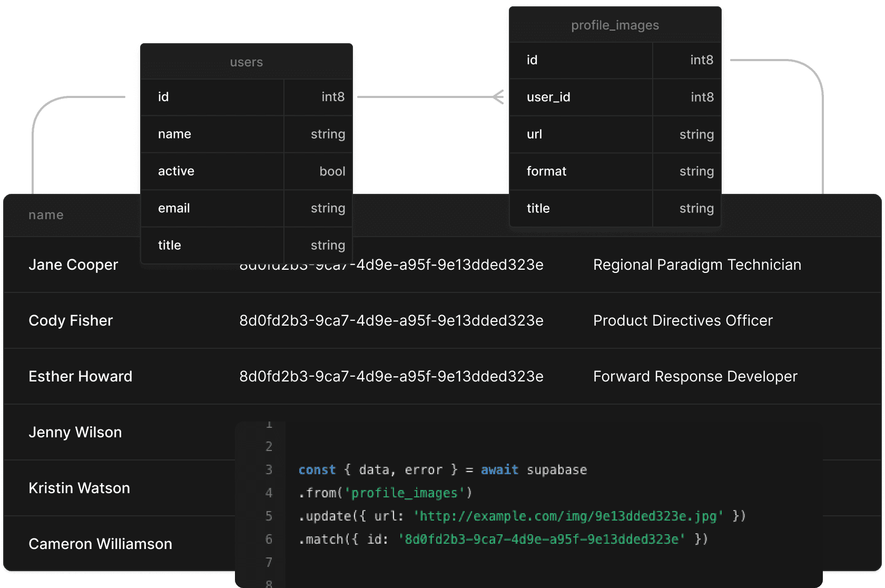Click Kristin Watson's name
The height and width of the screenshot is (588, 885).
pyautogui.click(x=79, y=488)
